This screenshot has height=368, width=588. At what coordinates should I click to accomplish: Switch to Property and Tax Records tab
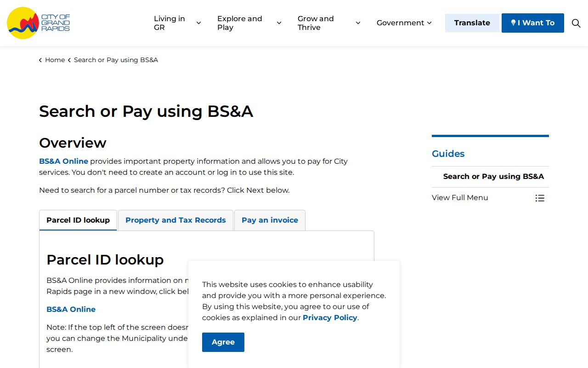[175, 220]
